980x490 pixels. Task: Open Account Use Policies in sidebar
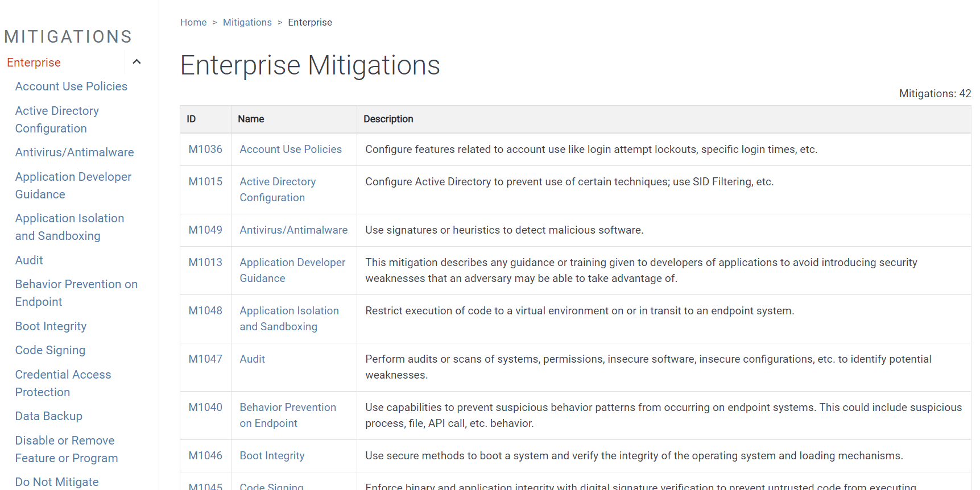pos(71,86)
